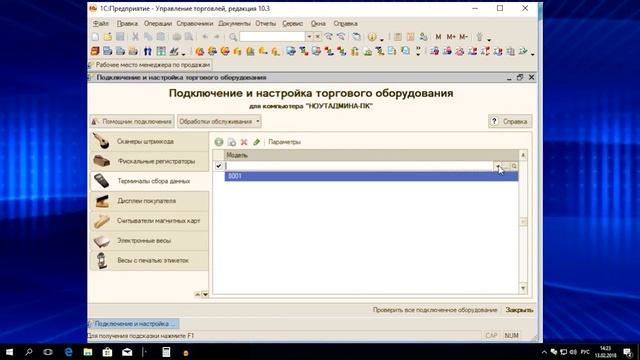Select the 0001 item in dropdown list
Viewport: 640px width, 360px height.
click(371, 176)
